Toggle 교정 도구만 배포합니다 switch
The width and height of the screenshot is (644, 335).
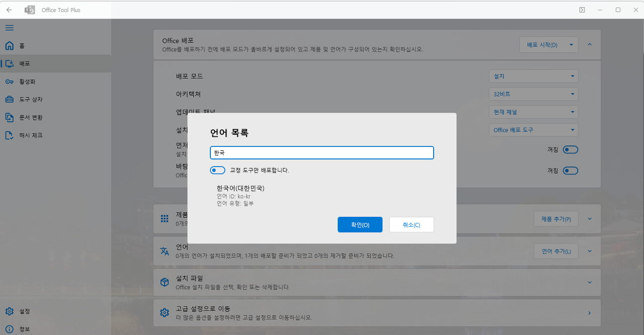218,170
